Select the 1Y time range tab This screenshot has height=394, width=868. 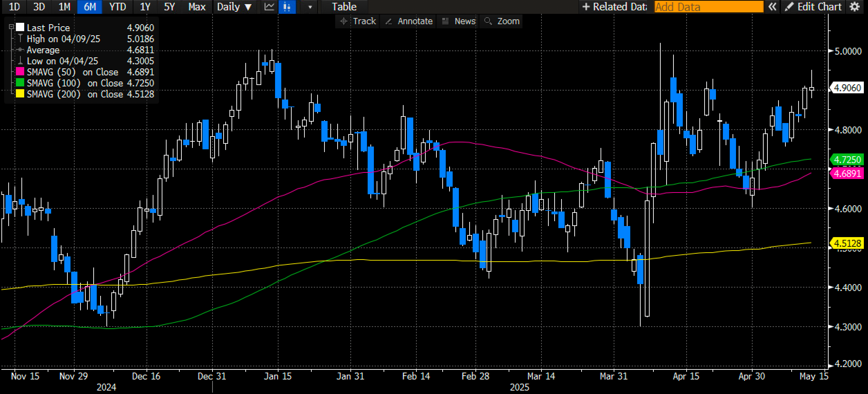pyautogui.click(x=145, y=7)
